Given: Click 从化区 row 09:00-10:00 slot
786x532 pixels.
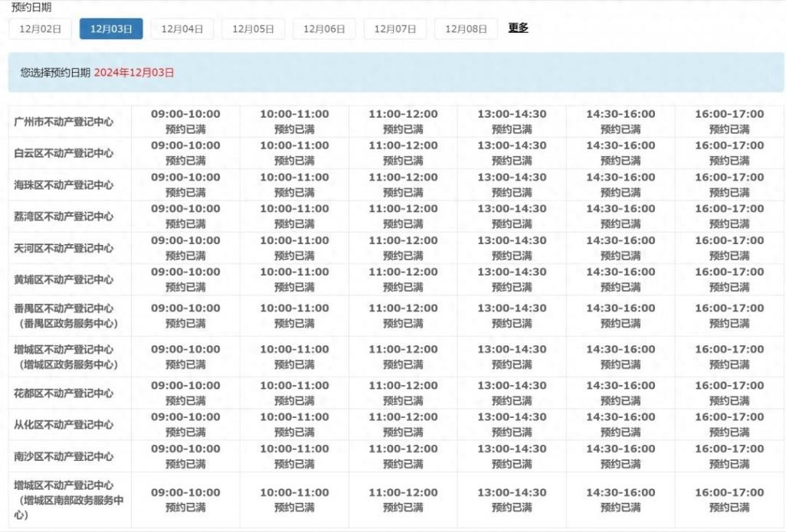Looking at the screenshot, I should [185, 424].
